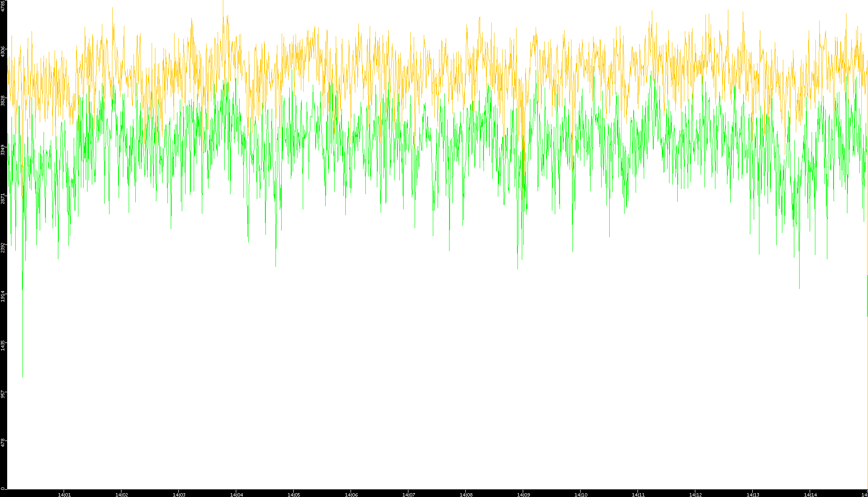Select the 14:06 time tick label
The image size is (868, 497).
coord(351,495)
